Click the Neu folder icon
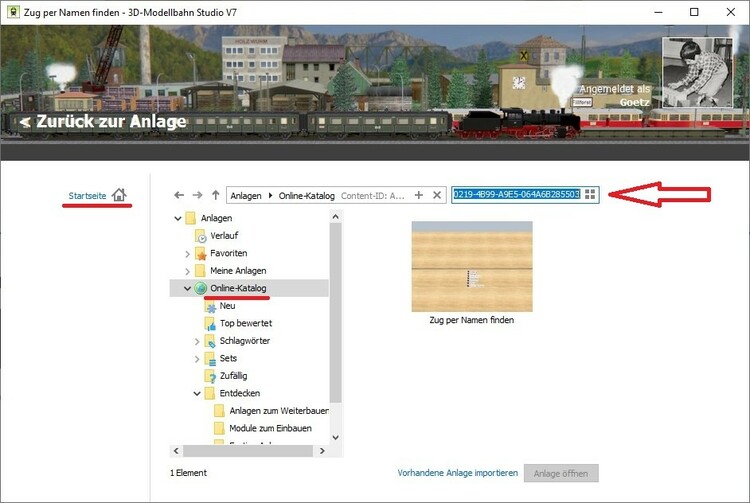Screen dimensions: 750x503 click(x=210, y=306)
